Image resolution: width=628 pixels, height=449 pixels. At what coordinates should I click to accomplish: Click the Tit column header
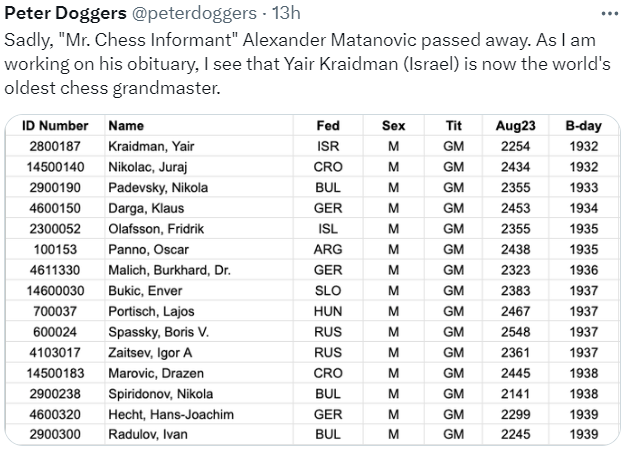453,126
